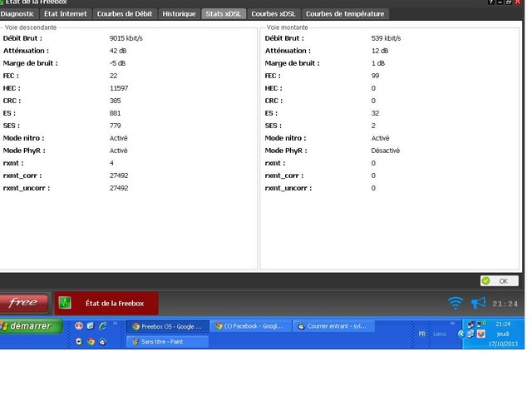Open the État Internet tab
Screen dimensions: 532x416
click(x=66, y=14)
